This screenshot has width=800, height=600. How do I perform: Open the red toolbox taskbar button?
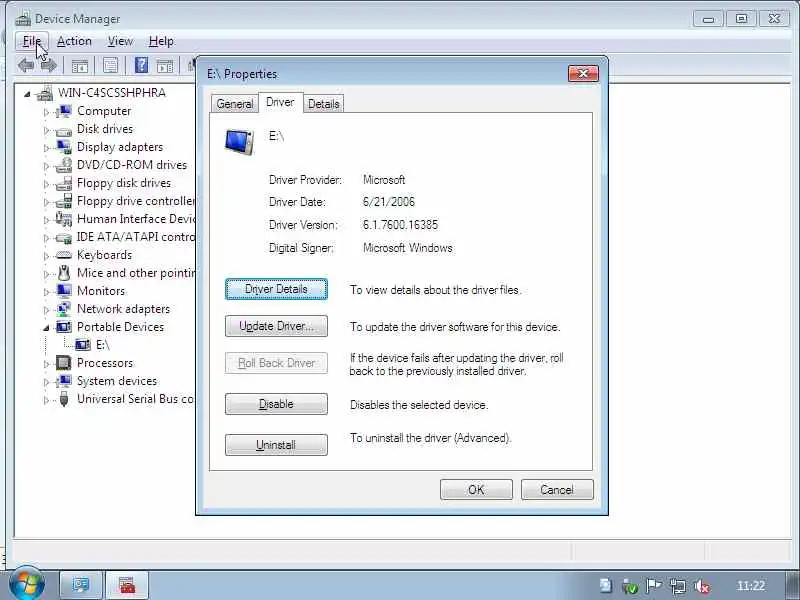pos(127,585)
